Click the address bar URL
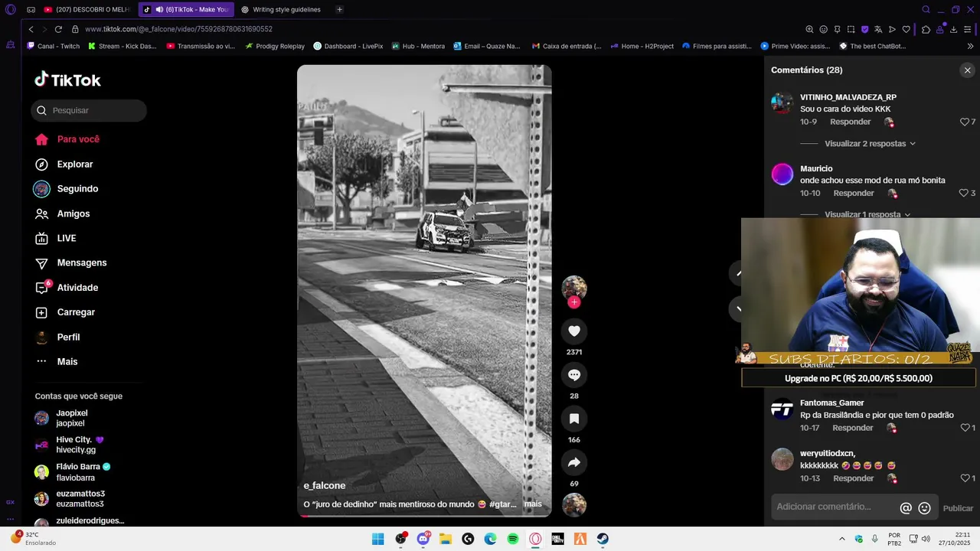This screenshot has height=551, width=980. tap(179, 29)
